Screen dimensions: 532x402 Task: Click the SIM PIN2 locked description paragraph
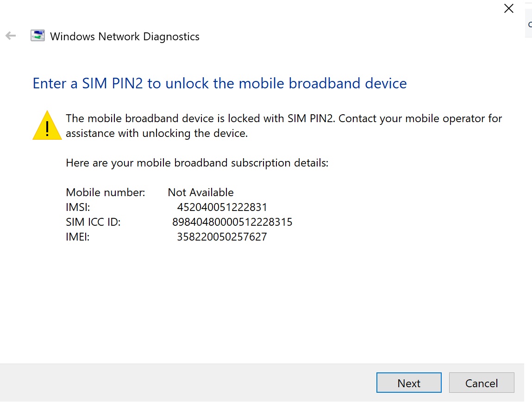point(284,125)
